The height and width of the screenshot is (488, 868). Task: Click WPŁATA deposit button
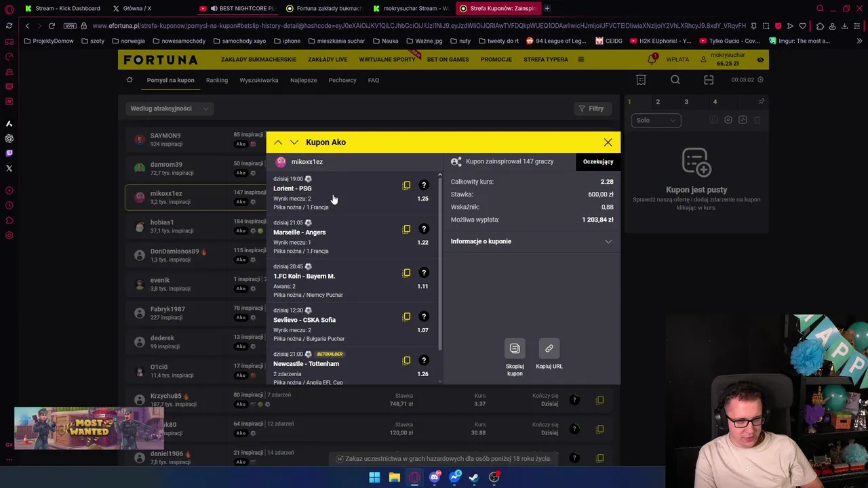[x=677, y=60]
